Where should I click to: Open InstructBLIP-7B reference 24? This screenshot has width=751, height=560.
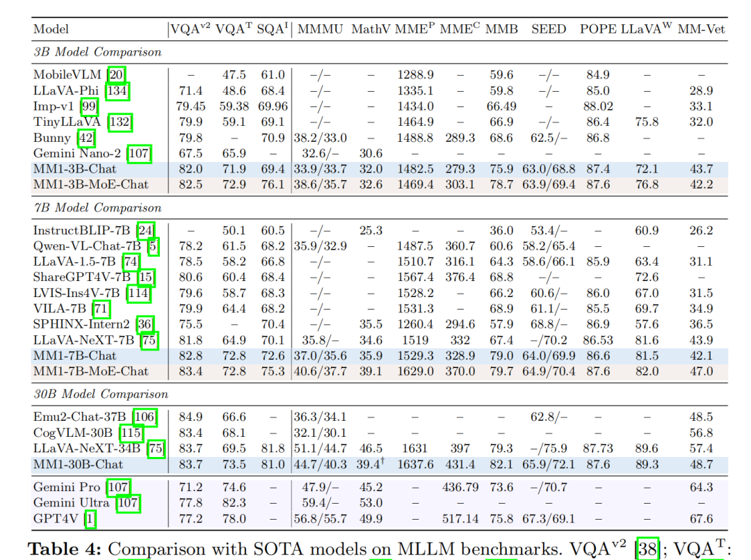[x=145, y=230]
